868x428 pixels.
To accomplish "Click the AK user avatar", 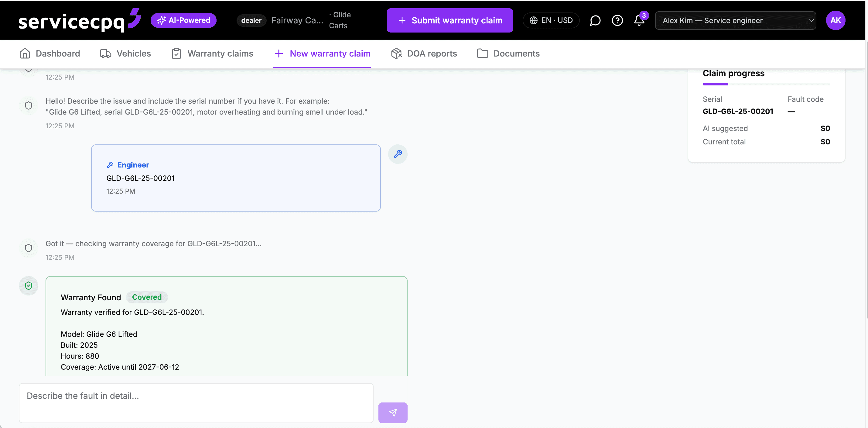I will 835,20.
